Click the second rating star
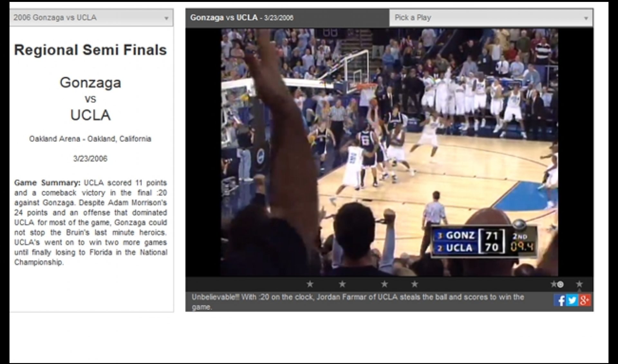This screenshot has width=618, height=364. click(x=342, y=284)
